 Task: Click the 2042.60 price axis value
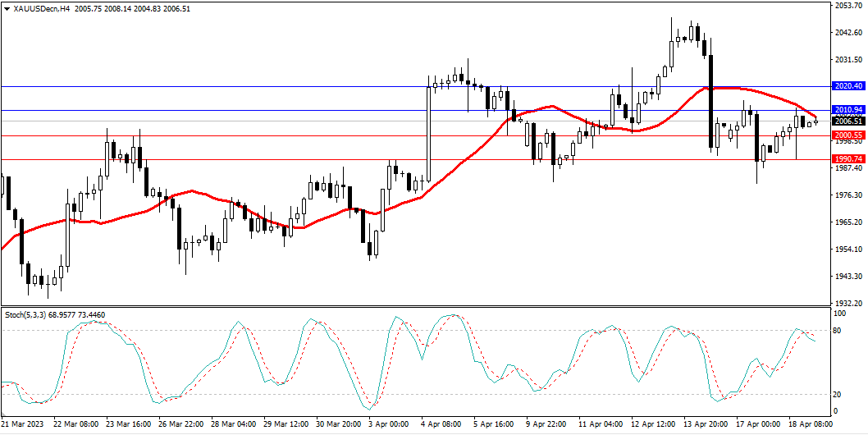849,32
